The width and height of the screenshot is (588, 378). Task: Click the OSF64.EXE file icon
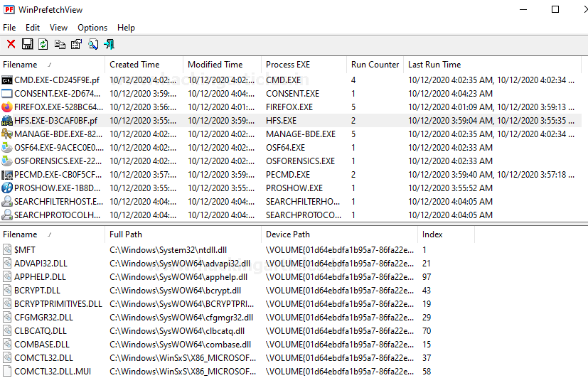tap(7, 148)
